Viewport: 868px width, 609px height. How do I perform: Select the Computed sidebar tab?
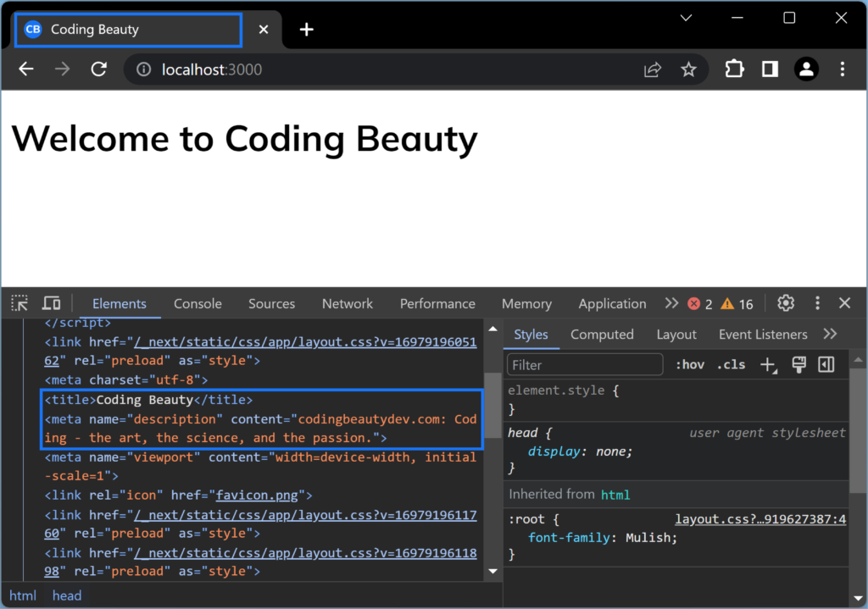click(x=603, y=335)
